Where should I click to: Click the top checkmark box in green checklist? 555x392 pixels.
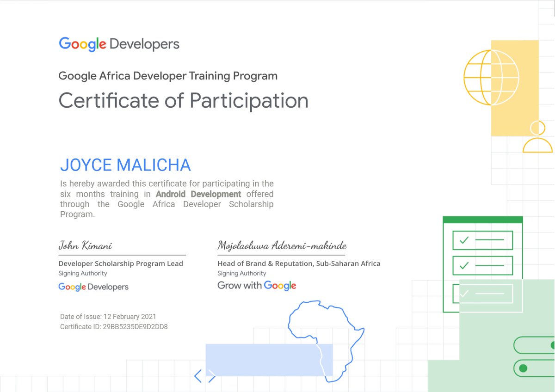[x=483, y=240]
